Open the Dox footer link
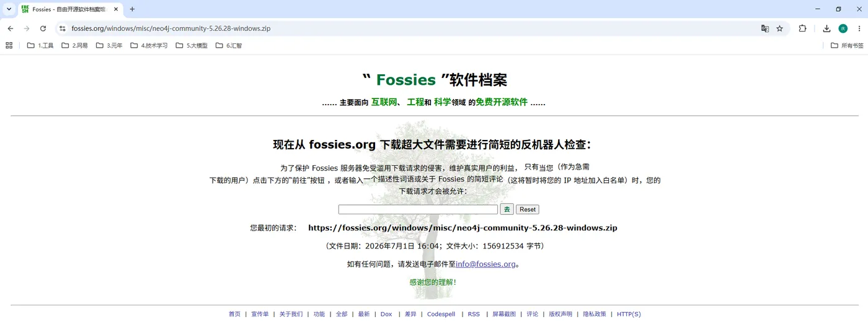 386,314
